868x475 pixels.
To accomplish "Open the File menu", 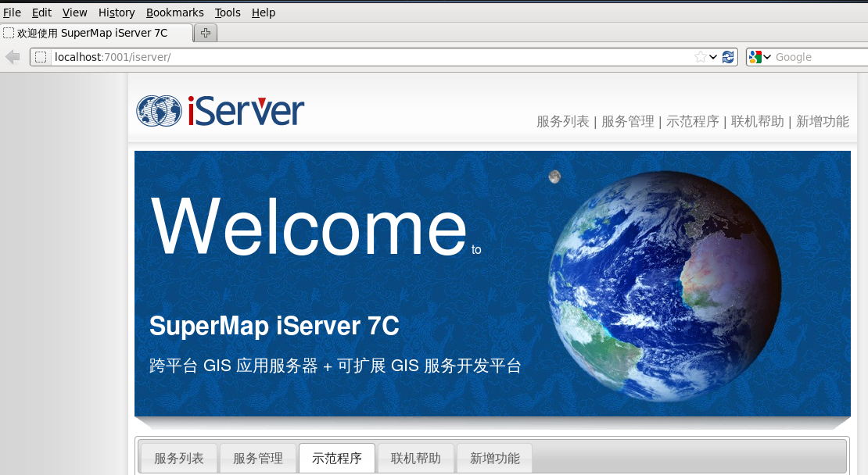I will point(12,12).
